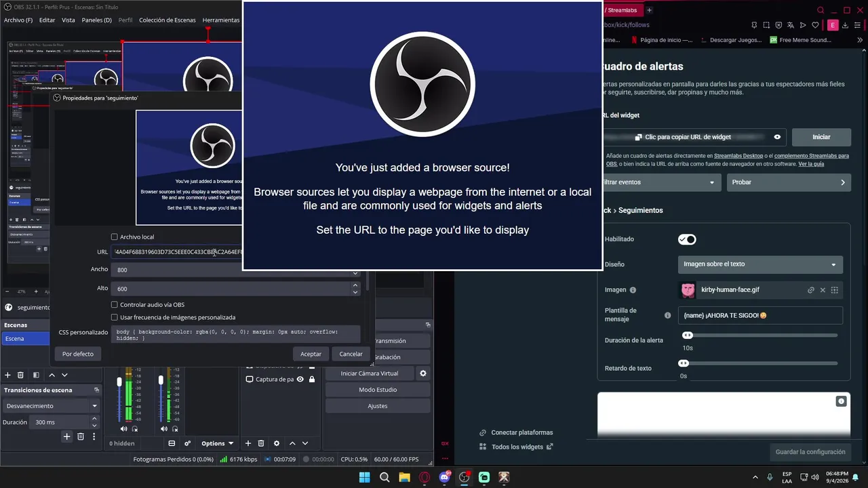Toggle lock on Captura de pa source
868x488 pixels.
(312, 380)
